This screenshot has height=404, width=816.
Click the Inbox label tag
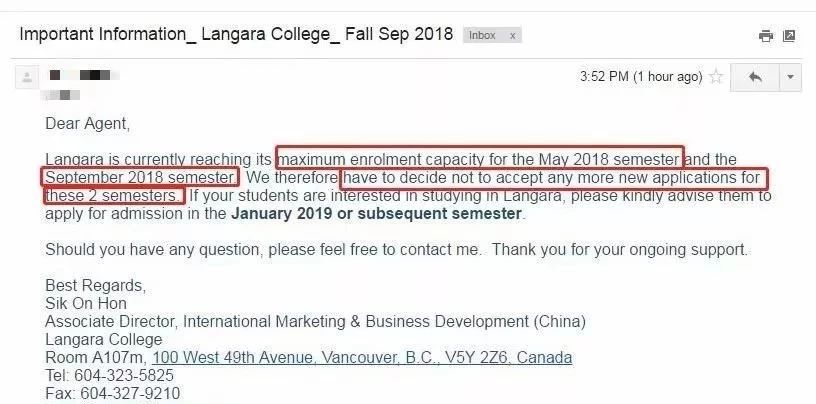482,35
